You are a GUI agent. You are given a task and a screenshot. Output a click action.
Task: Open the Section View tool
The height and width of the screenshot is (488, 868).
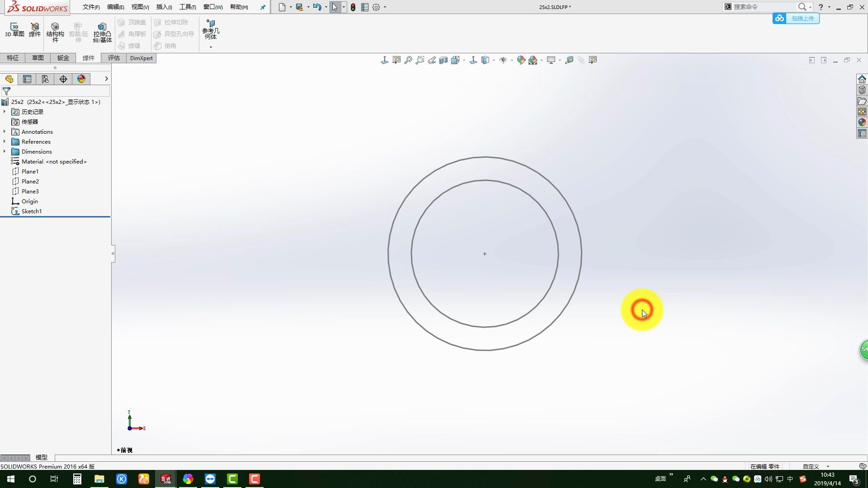point(443,60)
